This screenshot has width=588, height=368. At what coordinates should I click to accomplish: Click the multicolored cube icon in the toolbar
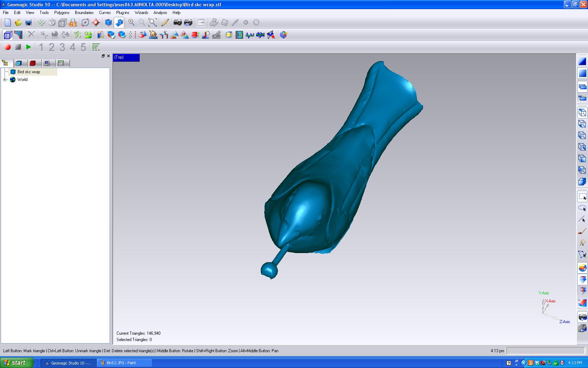coord(283,35)
